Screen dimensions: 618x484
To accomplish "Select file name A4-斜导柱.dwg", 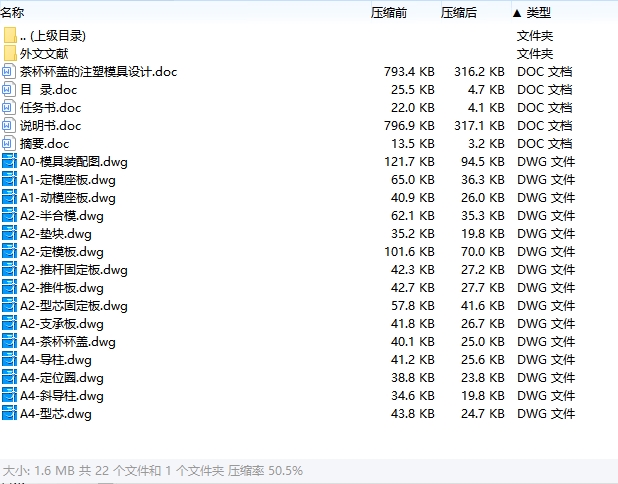I will [61, 396].
